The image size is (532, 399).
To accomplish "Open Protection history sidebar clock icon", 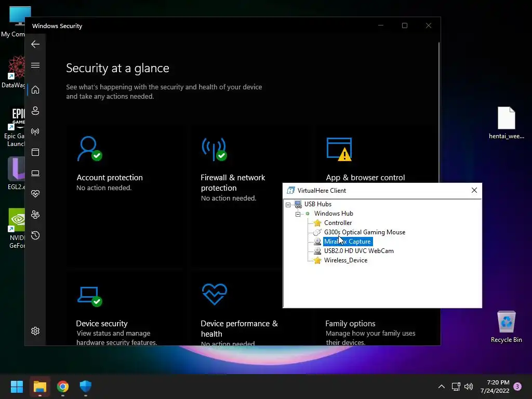I will (35, 235).
